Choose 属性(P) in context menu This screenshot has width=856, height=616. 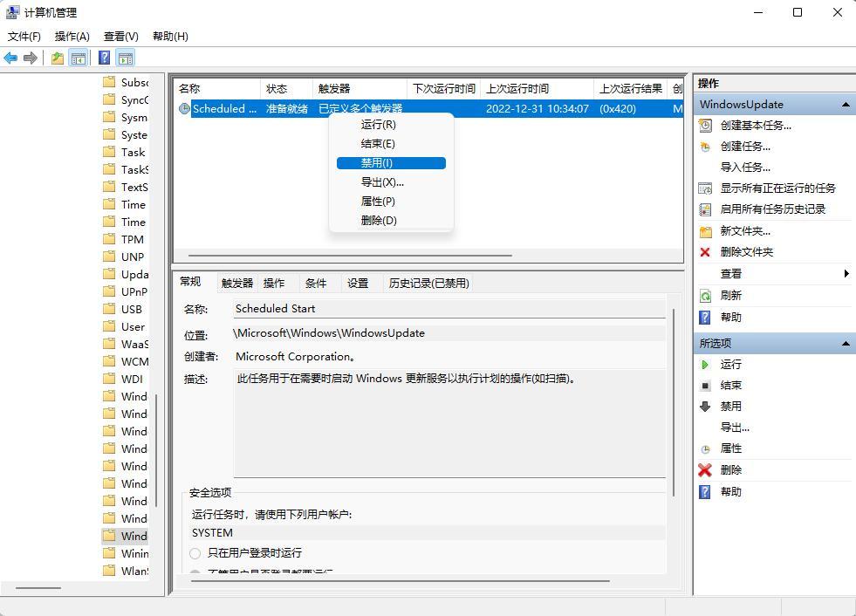392,202
